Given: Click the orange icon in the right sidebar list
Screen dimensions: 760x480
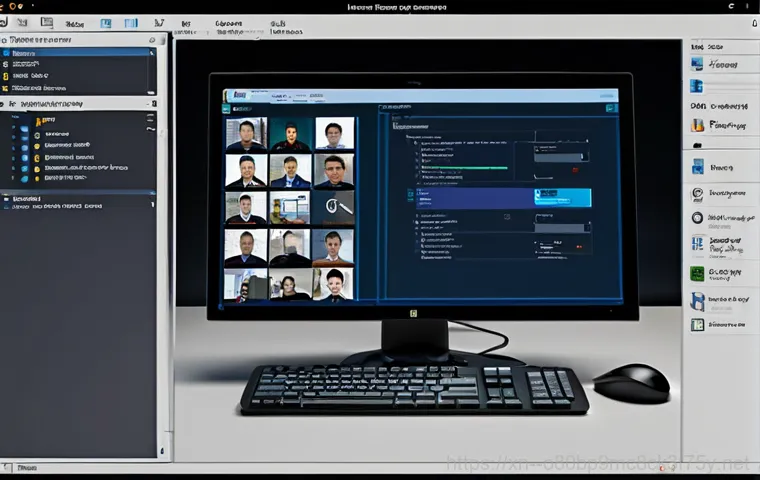Looking at the screenshot, I should 697,126.
